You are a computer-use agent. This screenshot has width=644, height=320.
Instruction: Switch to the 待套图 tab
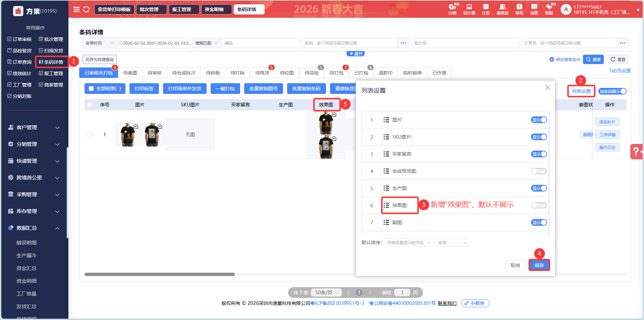130,73
